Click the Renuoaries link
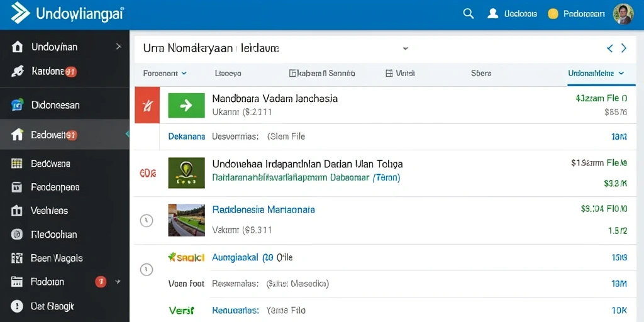Viewport: 644px width, 322px height. coord(235,311)
